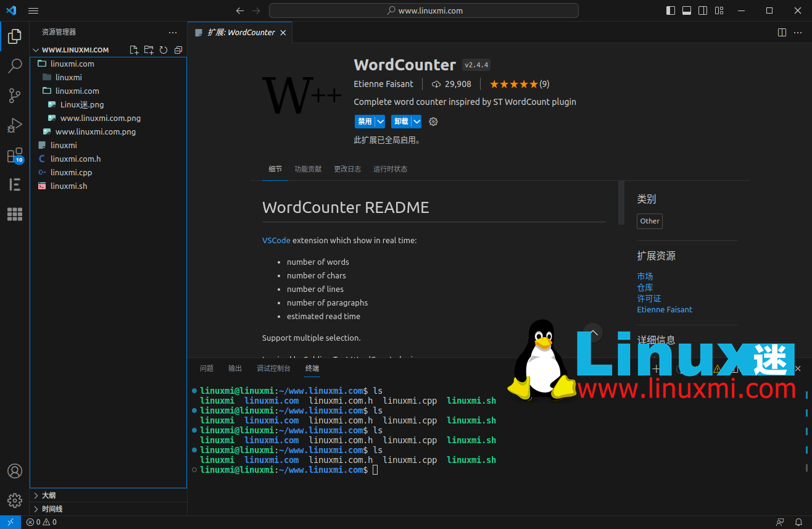Close the WordCounter extension tab
This screenshot has width=812, height=529.
pos(283,32)
